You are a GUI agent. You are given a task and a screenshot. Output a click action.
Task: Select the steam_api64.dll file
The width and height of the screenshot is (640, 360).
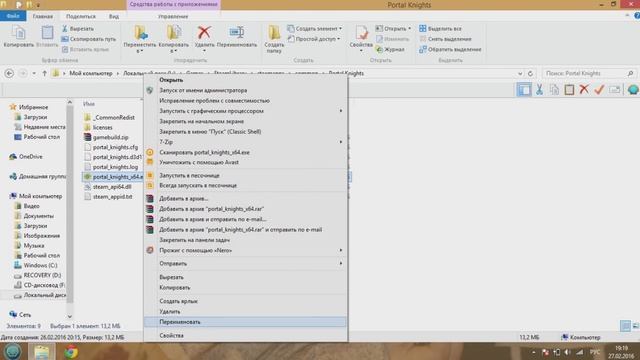(108, 187)
